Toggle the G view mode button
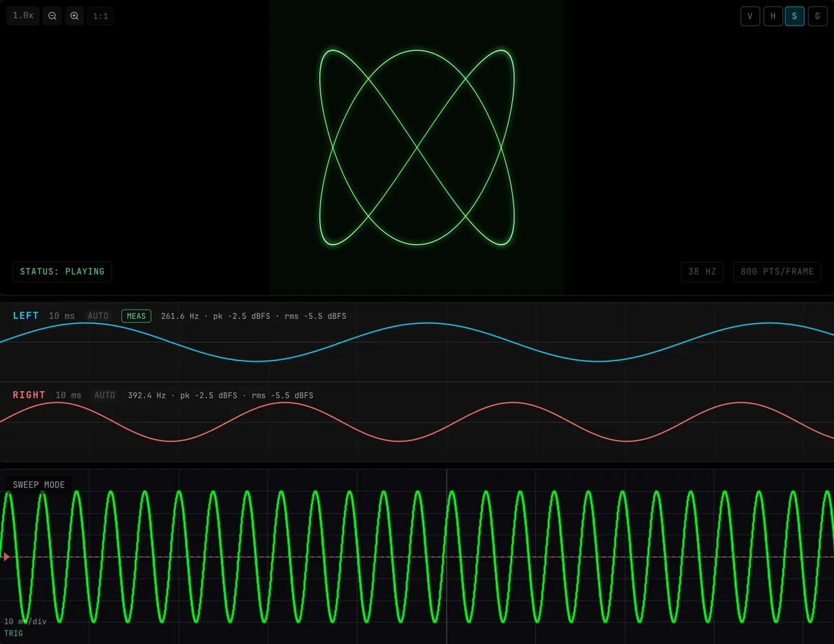This screenshot has width=834, height=644. [817, 16]
